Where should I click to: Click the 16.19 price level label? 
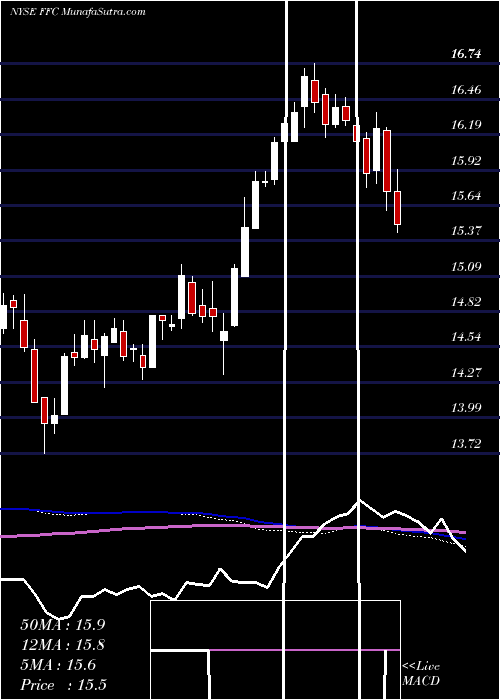[466, 125]
